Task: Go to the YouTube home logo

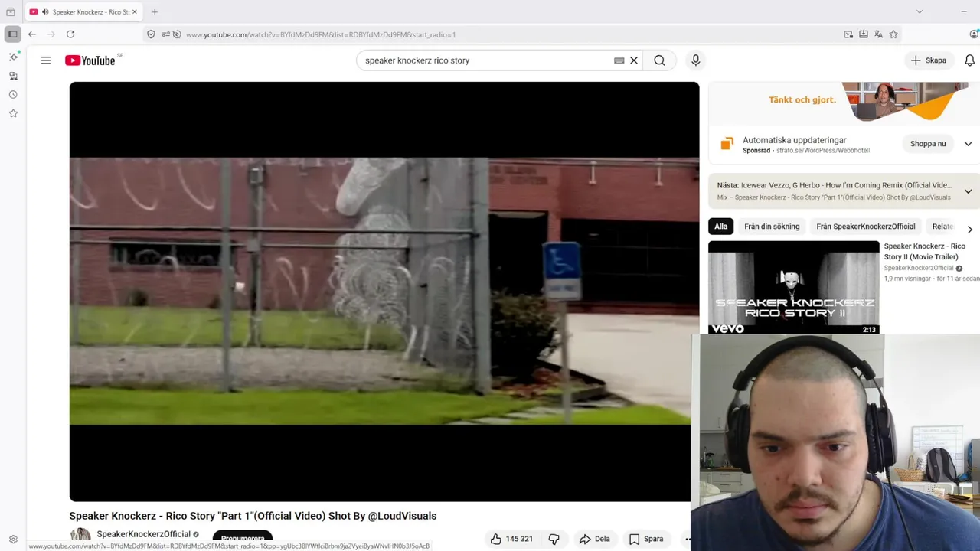Action: pyautogui.click(x=90, y=60)
